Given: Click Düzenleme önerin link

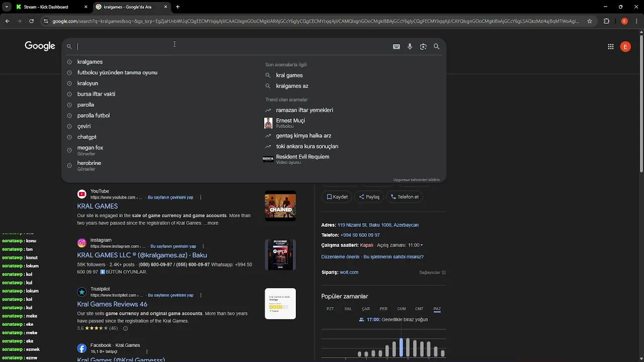Looking at the screenshot, I should [x=340, y=257].
